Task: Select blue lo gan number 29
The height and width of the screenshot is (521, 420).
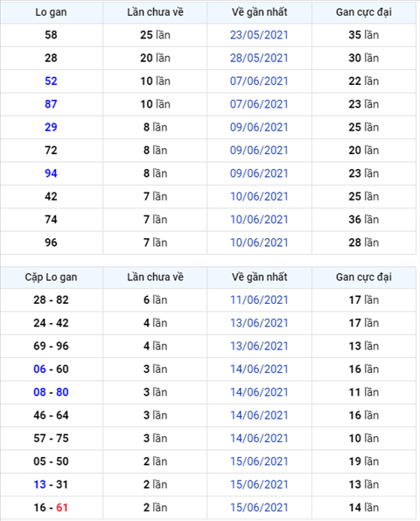Action: click(x=51, y=127)
